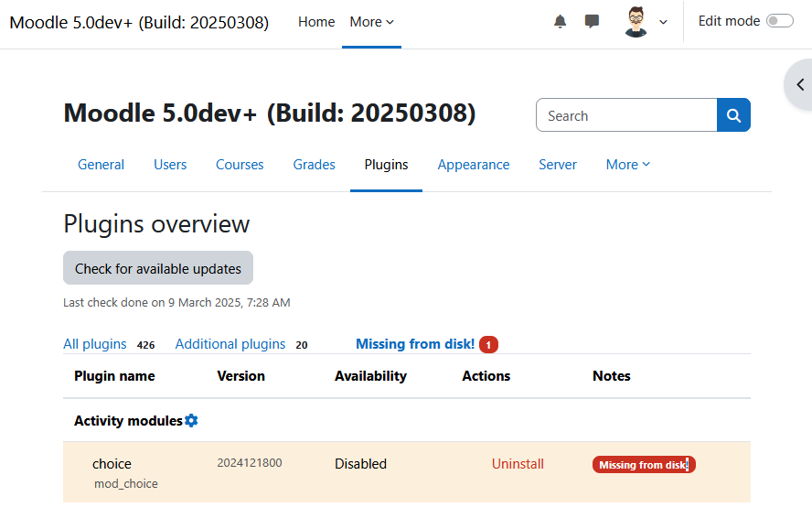Uninstall the choice plugin
Image resolution: width=812 pixels, height=518 pixels.
[518, 464]
